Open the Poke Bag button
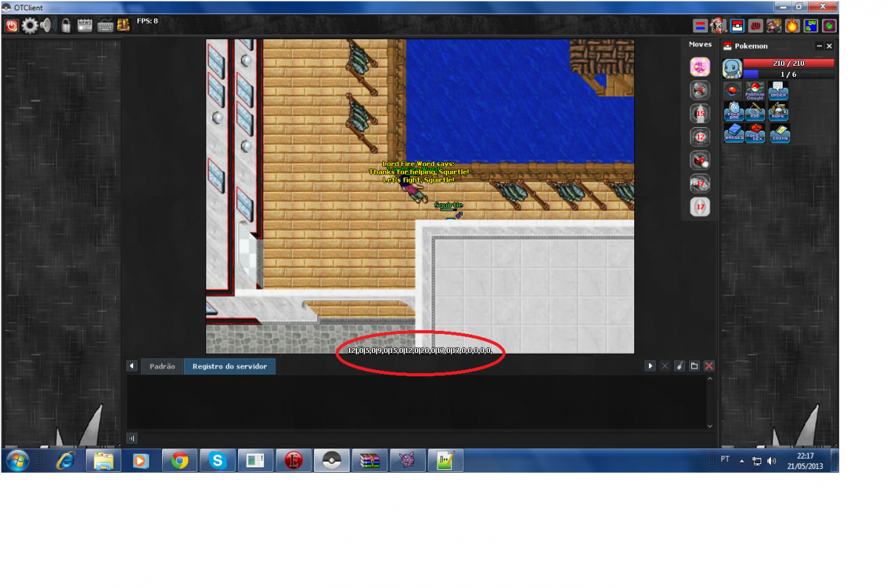887x588 pixels. point(733,112)
